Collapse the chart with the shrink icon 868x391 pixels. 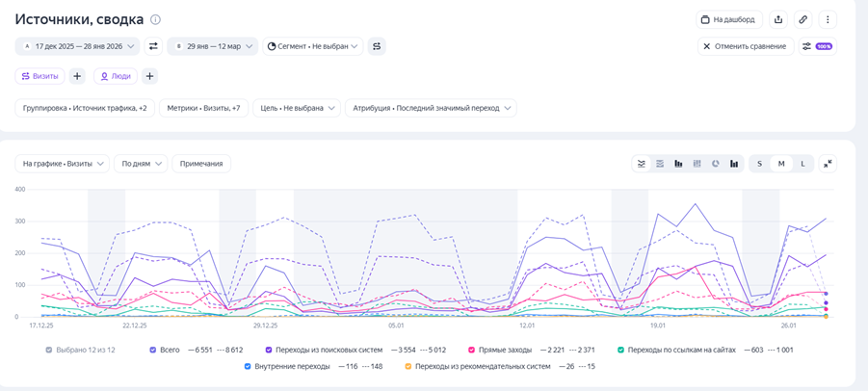[828, 164]
